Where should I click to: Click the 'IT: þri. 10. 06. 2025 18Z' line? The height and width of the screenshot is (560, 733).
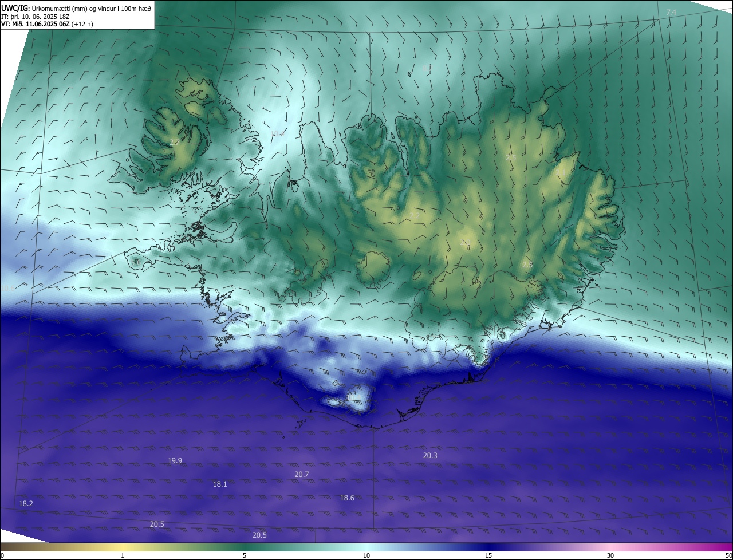coord(36,17)
